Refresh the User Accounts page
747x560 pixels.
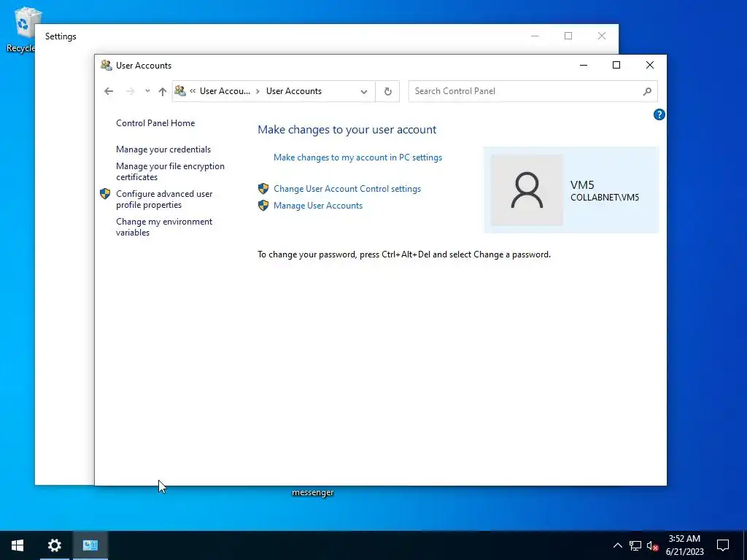point(388,91)
